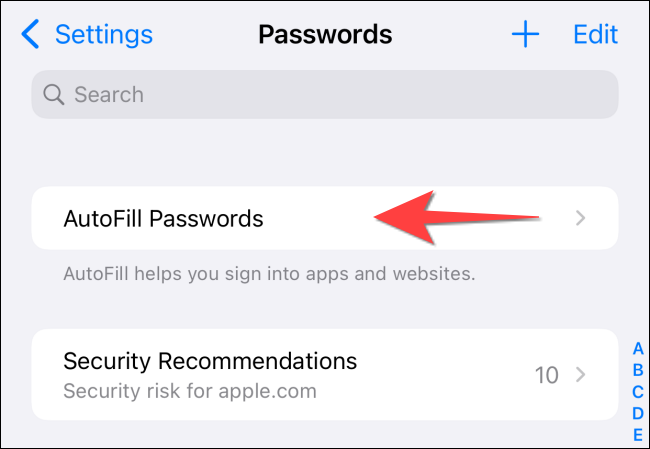Viewport: 650px width, 449px height.
Task: Open Security Recommendations
Action: coord(325,375)
